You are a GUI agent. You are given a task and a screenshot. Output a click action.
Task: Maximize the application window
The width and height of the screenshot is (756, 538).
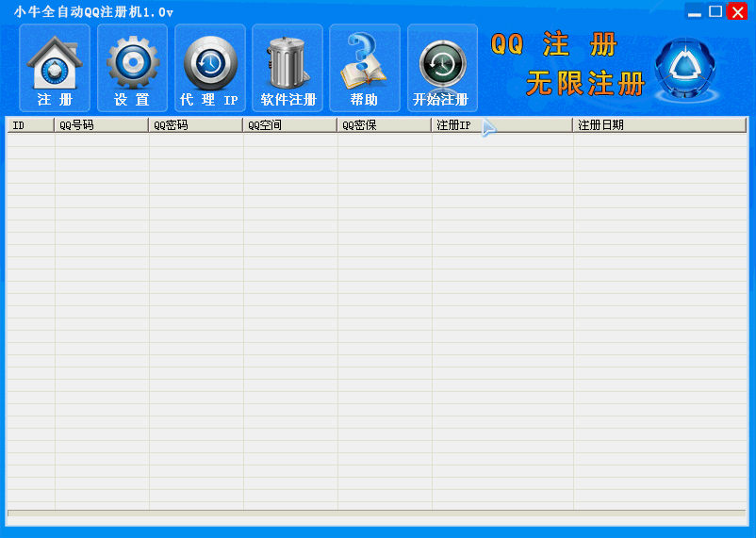coord(715,12)
